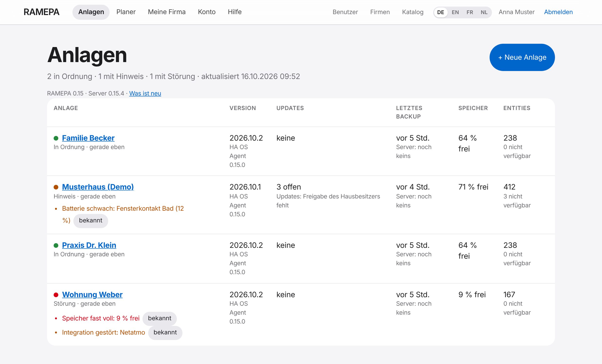The height and width of the screenshot is (364, 602).
Task: Open the Praxis Dr. Klein installation
Action: point(89,245)
